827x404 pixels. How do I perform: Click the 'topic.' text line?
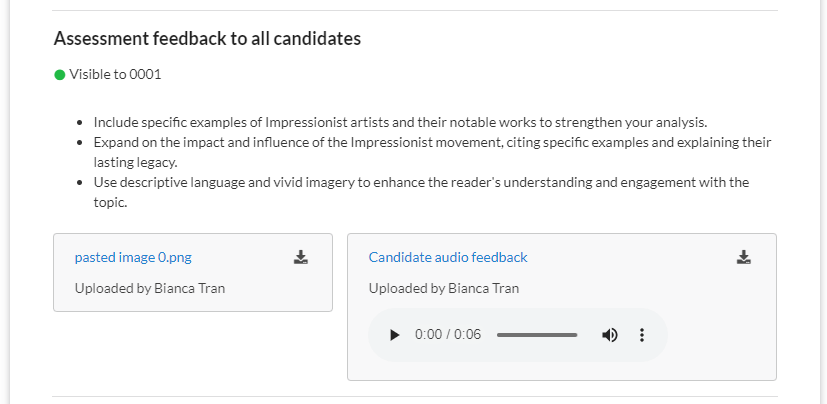[111, 203]
